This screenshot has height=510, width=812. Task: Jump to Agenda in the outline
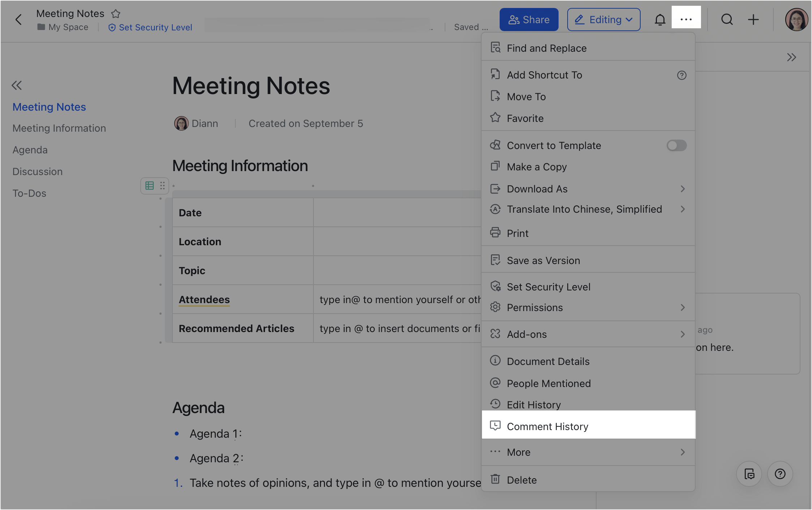pyautogui.click(x=30, y=150)
